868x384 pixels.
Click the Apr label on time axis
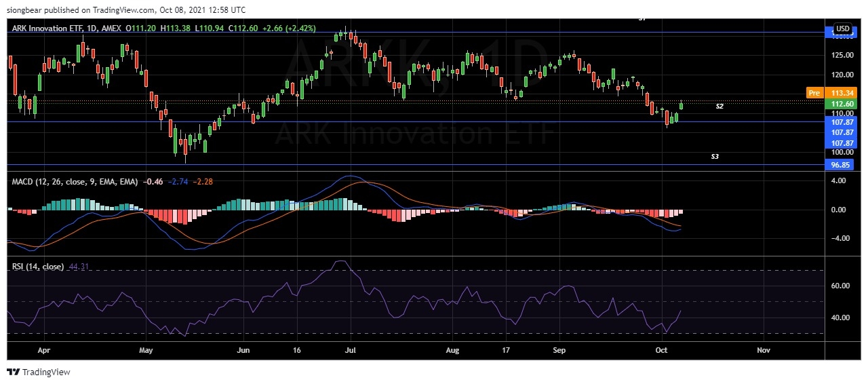pos(44,351)
